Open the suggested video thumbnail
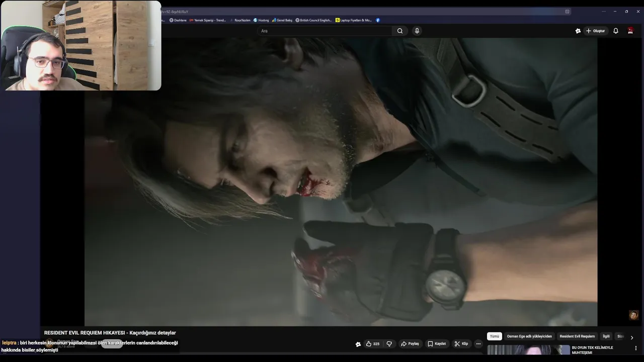 (x=528, y=350)
